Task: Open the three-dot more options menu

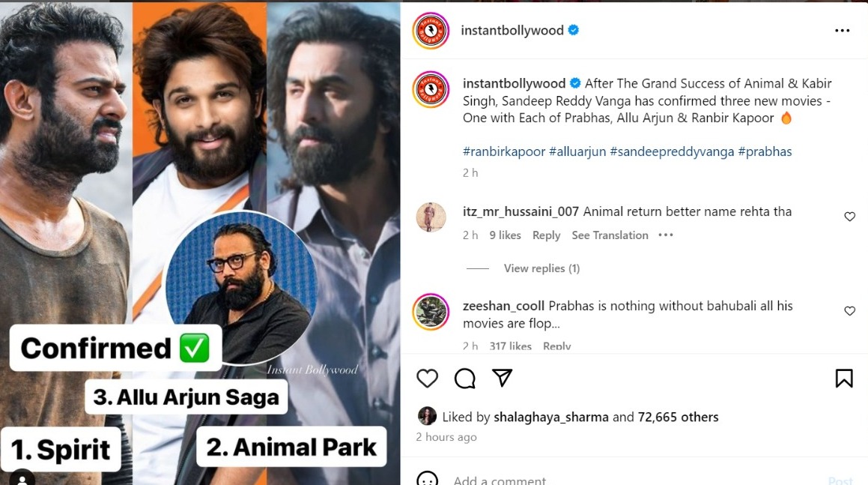Action: click(842, 31)
